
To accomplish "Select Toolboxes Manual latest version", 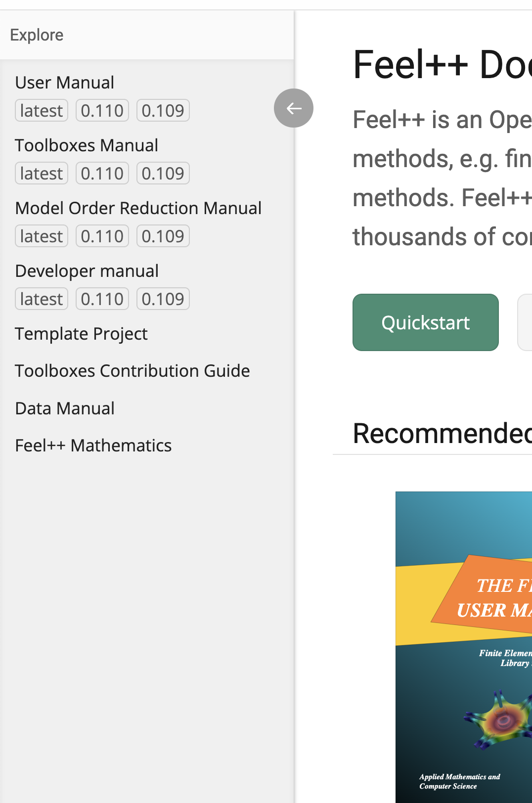I will tap(42, 173).
